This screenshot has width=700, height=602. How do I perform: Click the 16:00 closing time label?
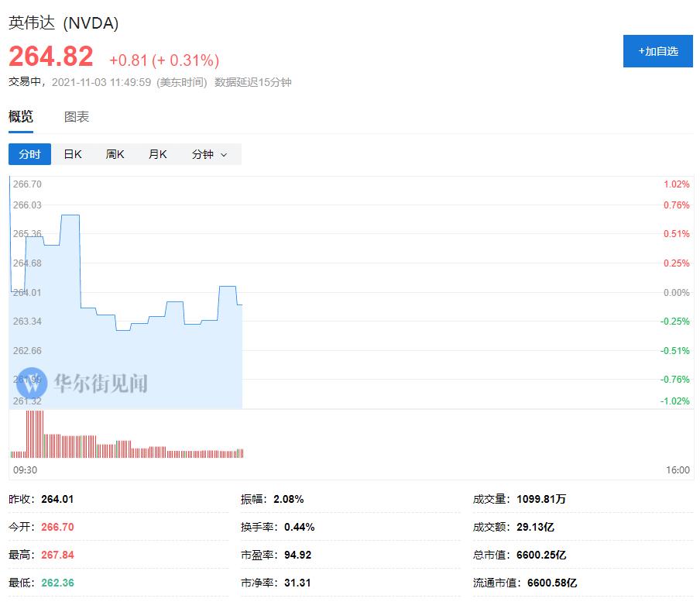pyautogui.click(x=678, y=470)
